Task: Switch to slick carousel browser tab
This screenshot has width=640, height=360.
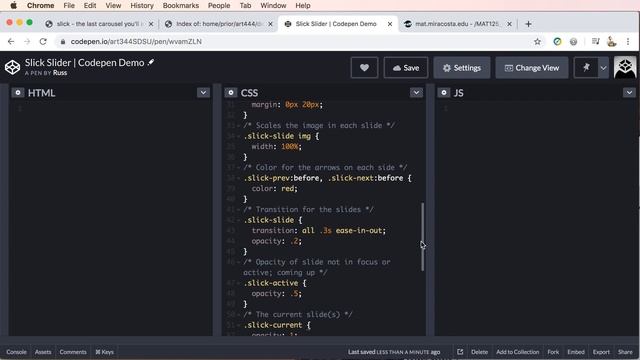Action: (98, 24)
